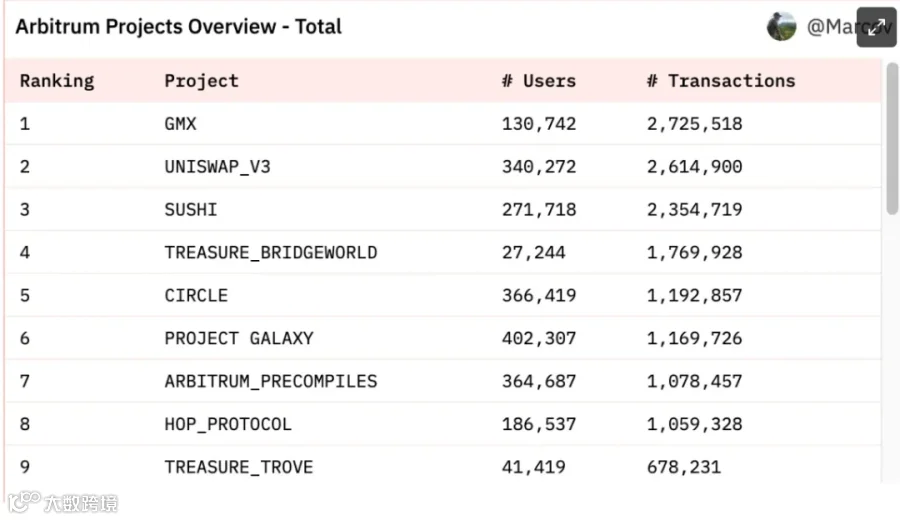The width and height of the screenshot is (900, 520).
Task: Click PROJECT GALAXY users value 402,307
Action: [538, 339]
